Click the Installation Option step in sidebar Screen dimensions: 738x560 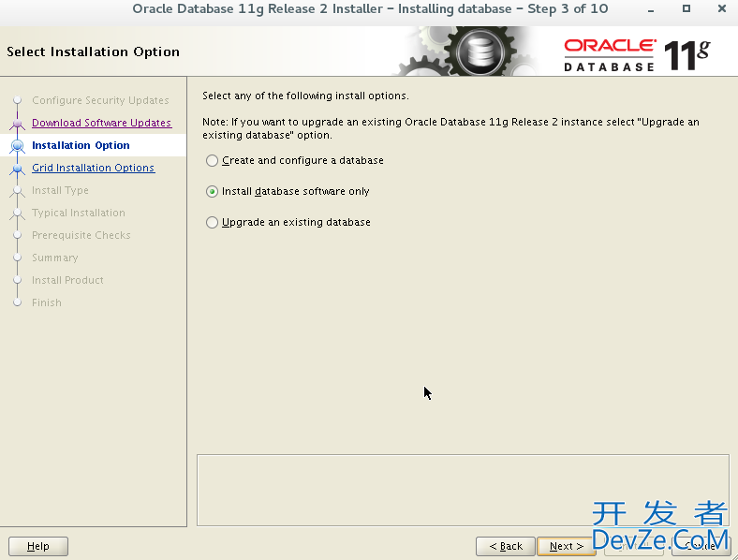click(81, 145)
